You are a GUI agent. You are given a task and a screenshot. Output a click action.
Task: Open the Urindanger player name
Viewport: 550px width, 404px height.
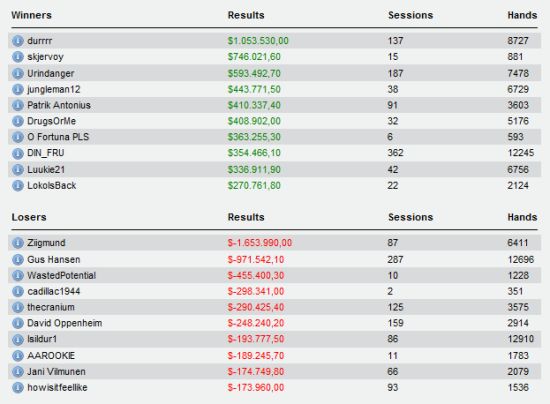(x=51, y=73)
